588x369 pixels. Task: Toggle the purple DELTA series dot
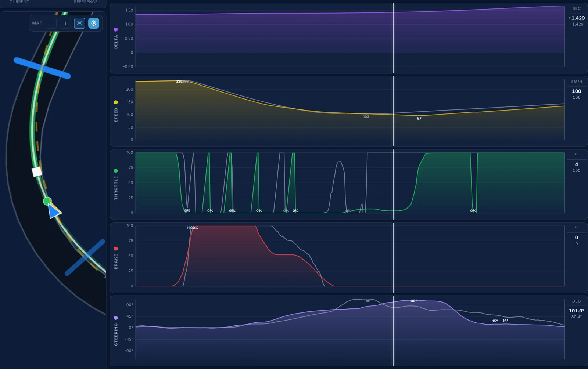coord(116,29)
